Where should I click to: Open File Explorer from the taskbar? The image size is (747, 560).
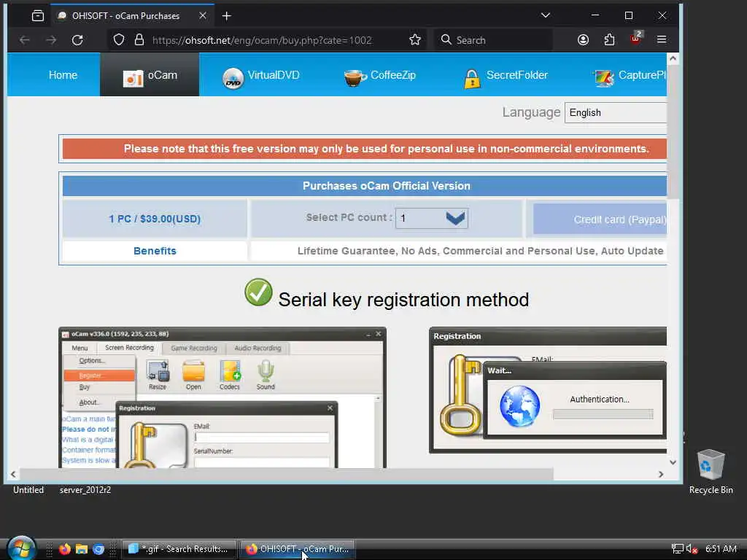pos(82,549)
